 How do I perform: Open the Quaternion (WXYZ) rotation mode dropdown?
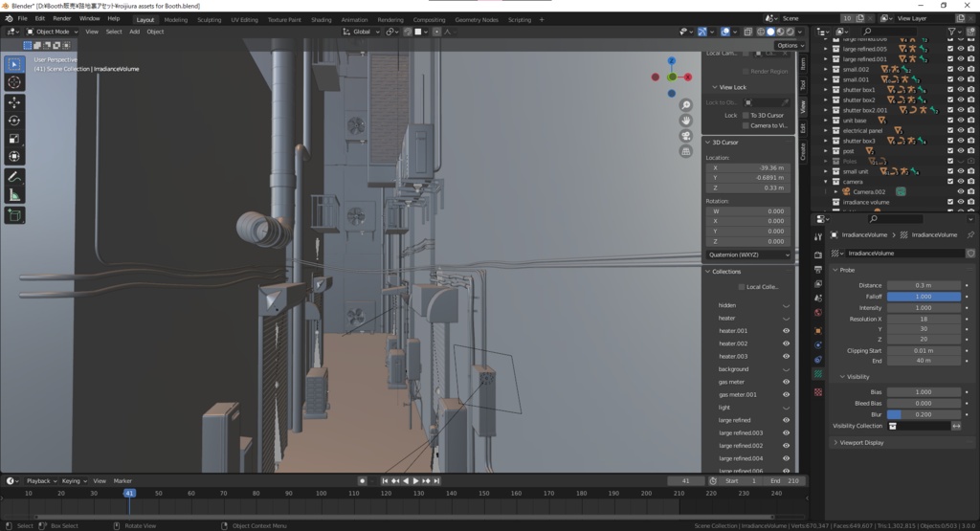click(748, 254)
